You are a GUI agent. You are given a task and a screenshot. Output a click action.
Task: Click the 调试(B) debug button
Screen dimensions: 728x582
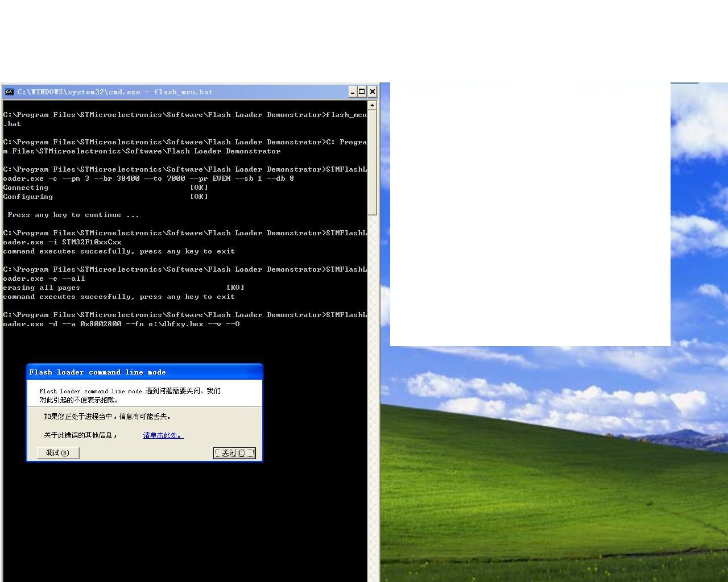click(x=58, y=453)
